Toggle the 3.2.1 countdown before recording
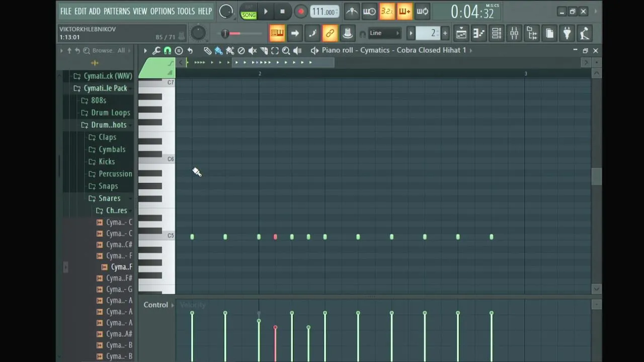644x362 pixels. click(387, 11)
